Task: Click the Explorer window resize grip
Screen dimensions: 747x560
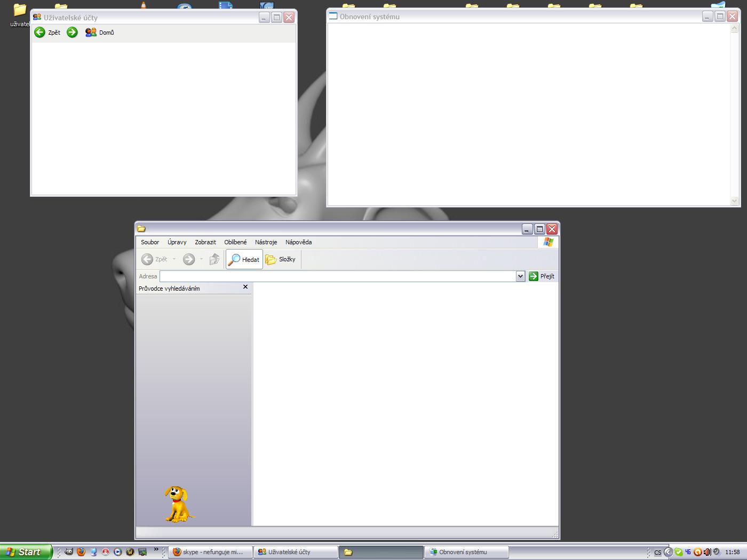Action: 555,534
